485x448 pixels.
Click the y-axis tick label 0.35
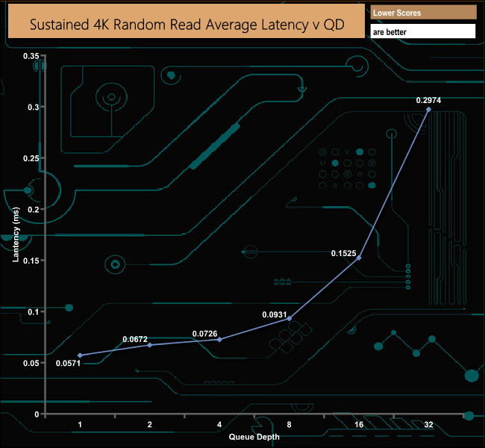(31, 56)
